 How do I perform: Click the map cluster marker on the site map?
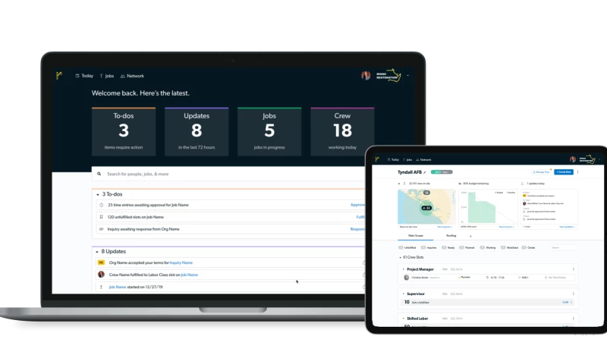(426, 207)
